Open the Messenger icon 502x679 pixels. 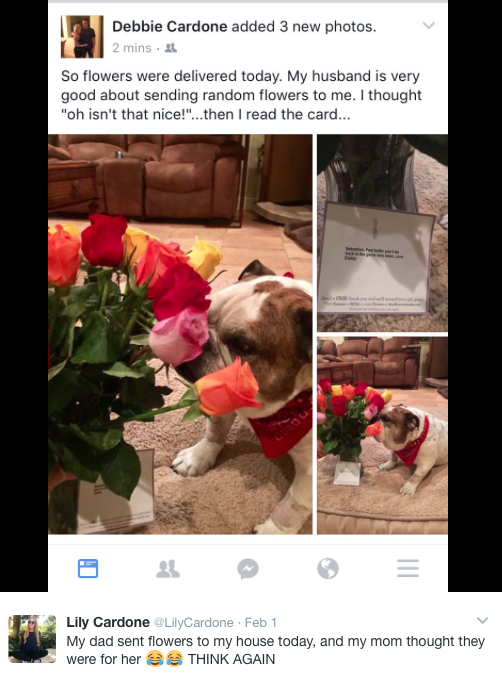coord(248,569)
